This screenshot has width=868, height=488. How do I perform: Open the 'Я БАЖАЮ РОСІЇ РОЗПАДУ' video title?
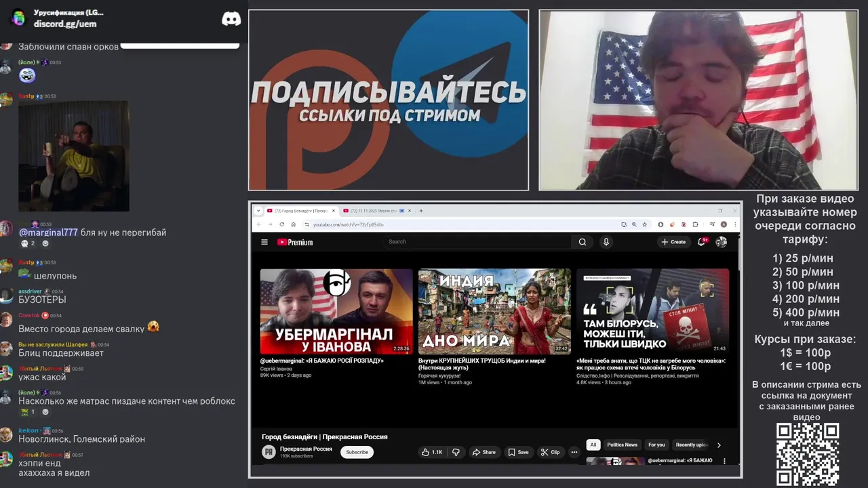(x=322, y=361)
